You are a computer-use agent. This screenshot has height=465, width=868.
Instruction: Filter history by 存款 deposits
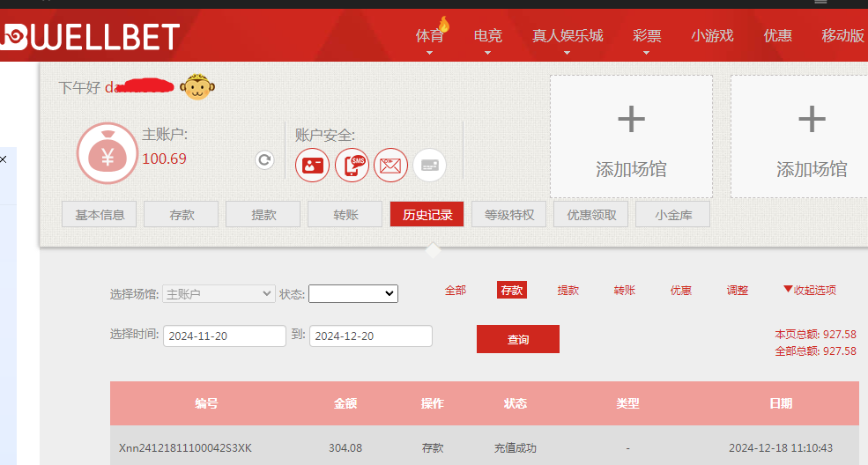click(512, 291)
